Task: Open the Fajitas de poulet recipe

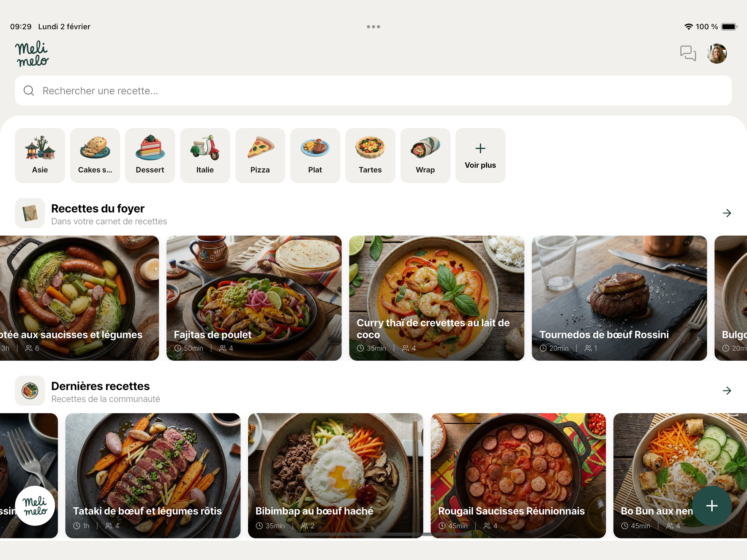Action: (x=254, y=298)
